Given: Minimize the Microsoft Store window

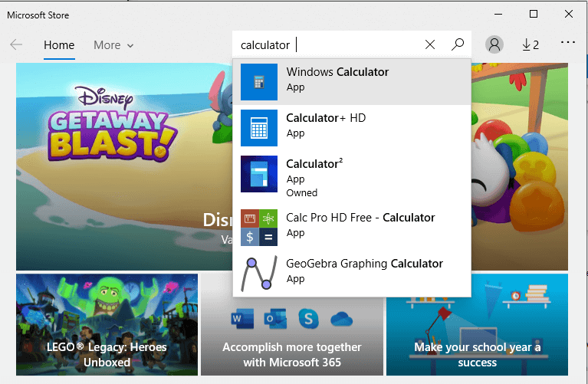Looking at the screenshot, I should pos(498,15).
